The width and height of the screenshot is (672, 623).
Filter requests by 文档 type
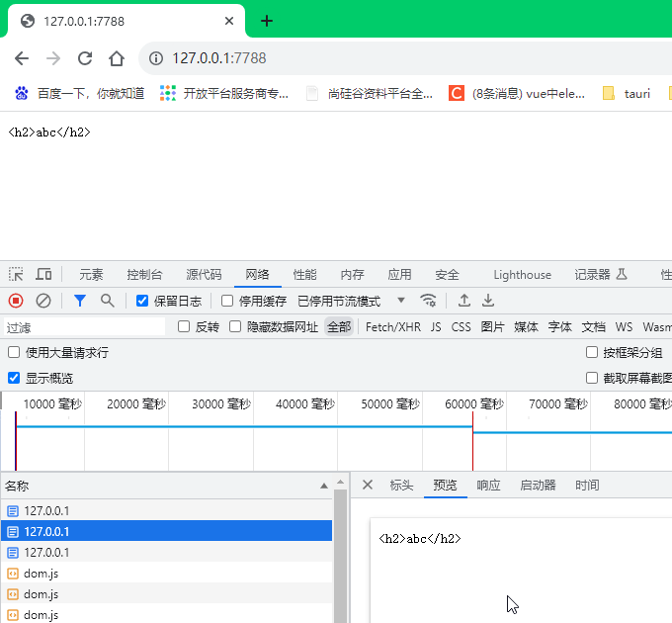tap(593, 327)
